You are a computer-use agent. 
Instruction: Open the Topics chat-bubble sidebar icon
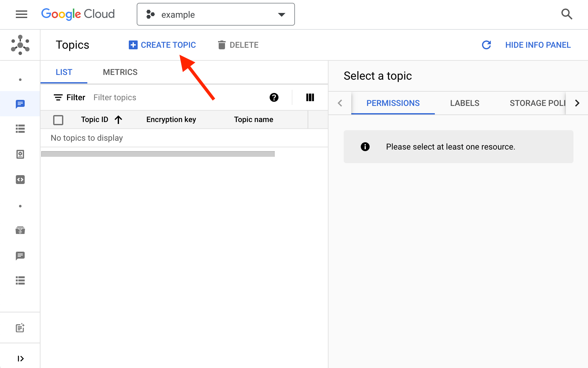tap(20, 104)
